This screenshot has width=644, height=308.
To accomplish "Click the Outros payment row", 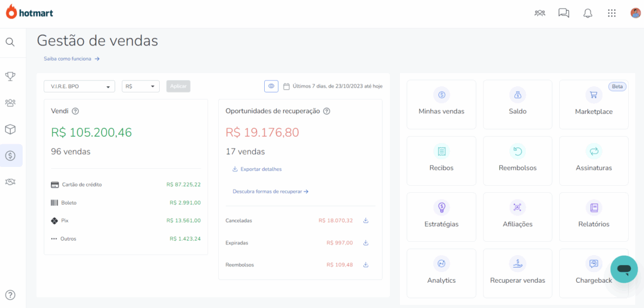I will pos(126,239).
